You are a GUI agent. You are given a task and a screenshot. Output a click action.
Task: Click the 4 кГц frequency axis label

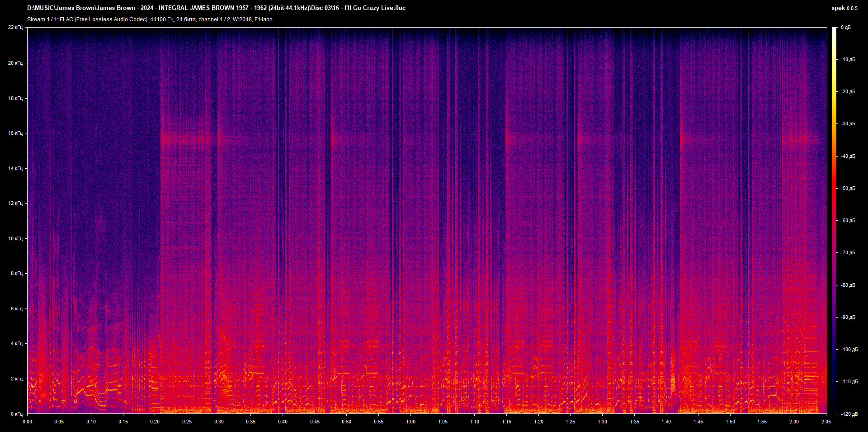[x=17, y=343]
